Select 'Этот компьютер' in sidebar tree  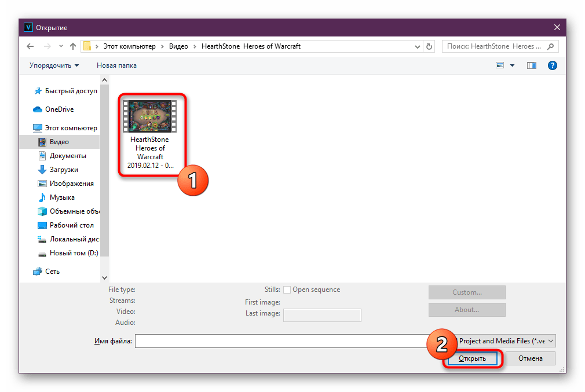point(65,128)
